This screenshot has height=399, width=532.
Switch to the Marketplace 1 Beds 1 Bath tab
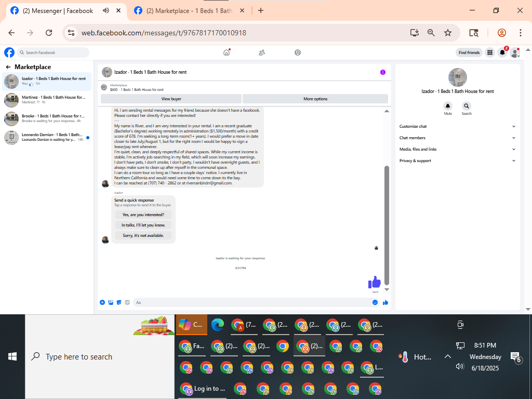(190, 11)
